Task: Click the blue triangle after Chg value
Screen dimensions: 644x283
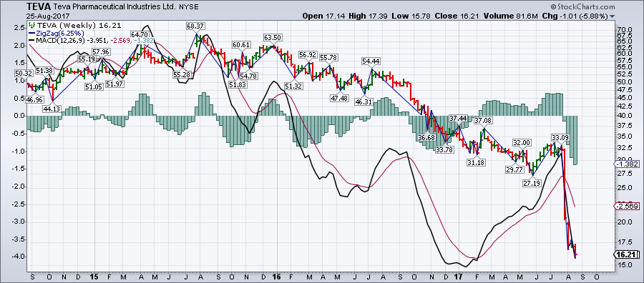Action: click(x=613, y=16)
